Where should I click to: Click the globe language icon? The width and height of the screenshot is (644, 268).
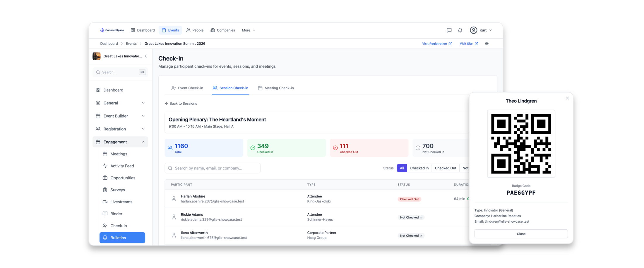click(487, 44)
